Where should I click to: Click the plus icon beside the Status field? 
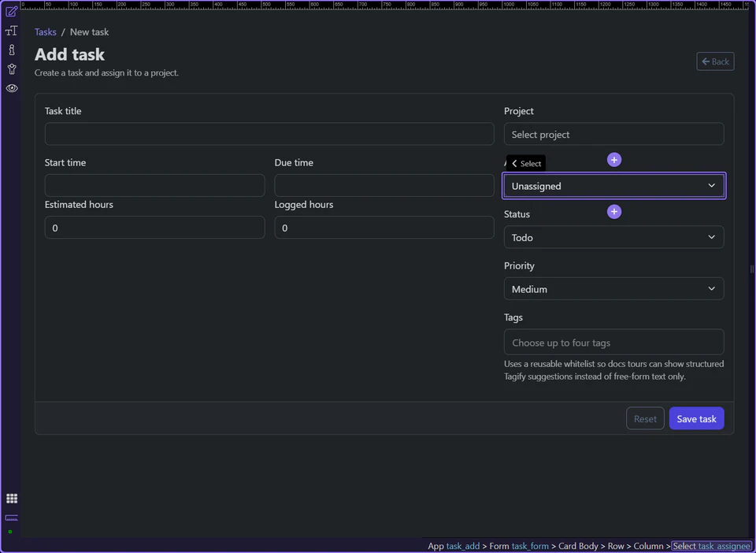point(613,211)
